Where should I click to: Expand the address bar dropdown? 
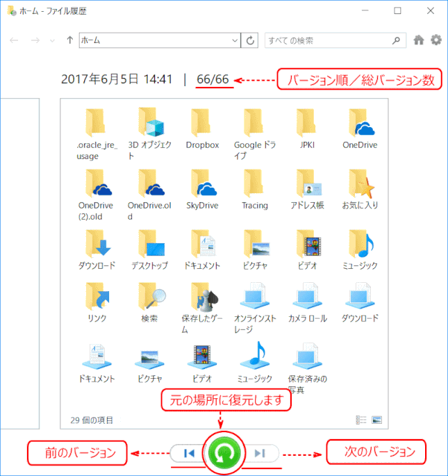[x=235, y=40]
